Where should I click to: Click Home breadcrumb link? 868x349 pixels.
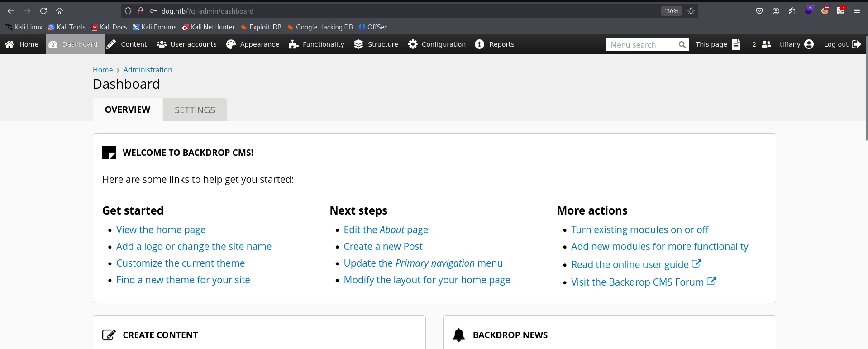click(x=103, y=70)
